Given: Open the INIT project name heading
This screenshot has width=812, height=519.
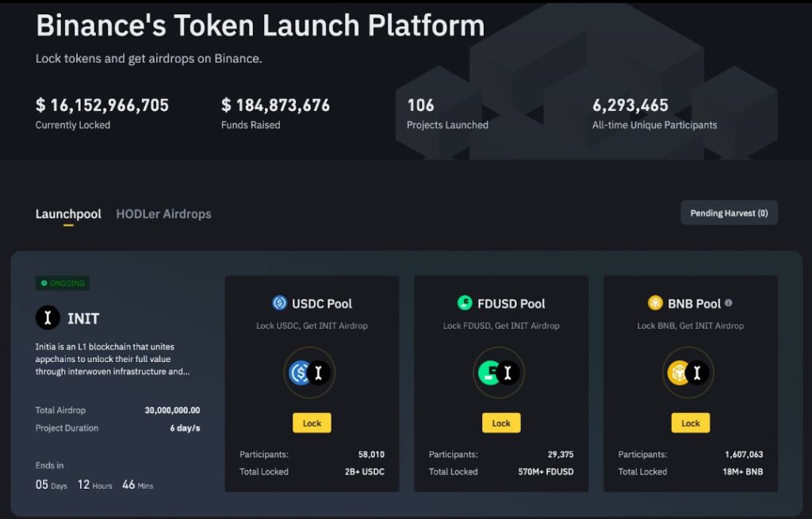Looking at the screenshot, I should pyautogui.click(x=83, y=319).
